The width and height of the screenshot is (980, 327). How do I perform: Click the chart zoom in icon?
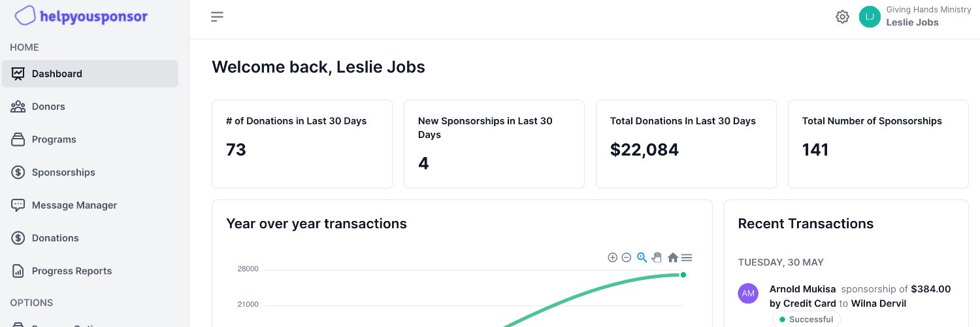point(612,258)
